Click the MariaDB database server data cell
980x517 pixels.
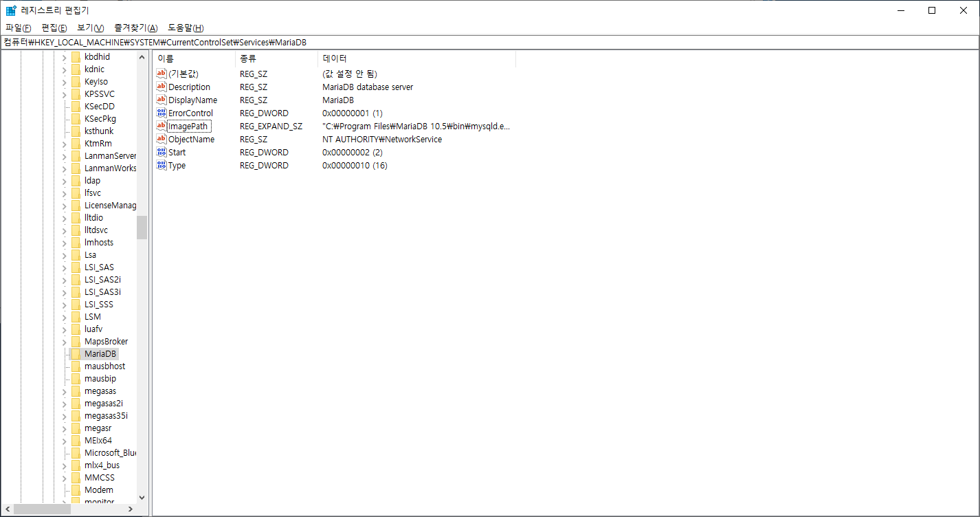click(x=368, y=87)
